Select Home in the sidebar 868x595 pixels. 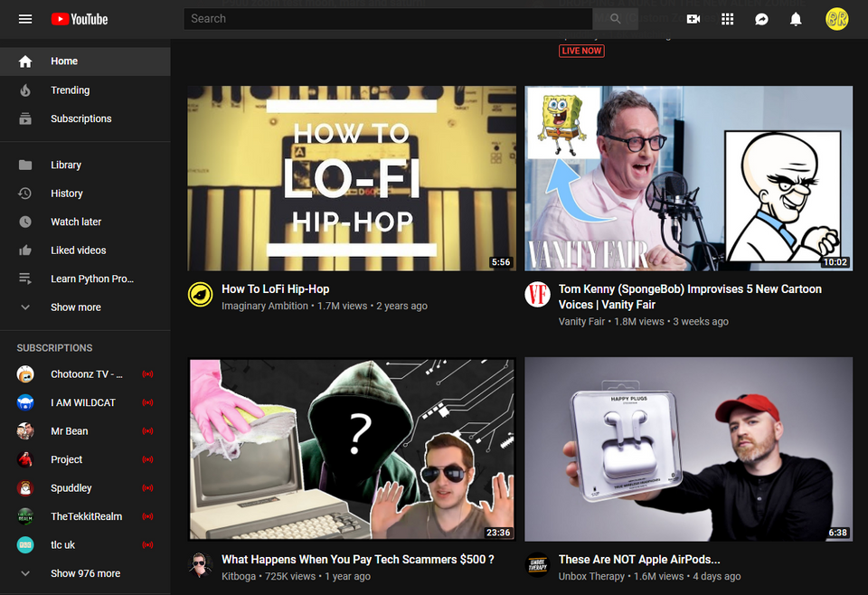(85, 61)
